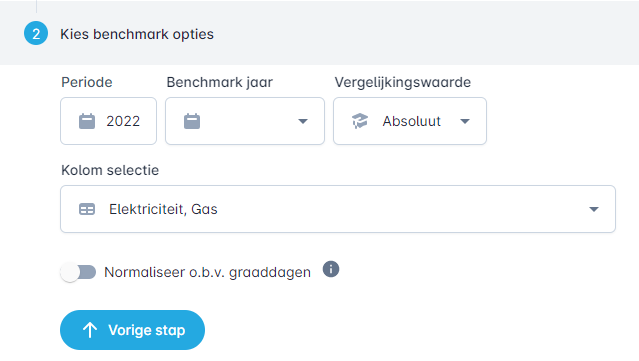This screenshot has width=639, height=361.
Task: Click the empty Benchmark jaar field
Action: 245,121
